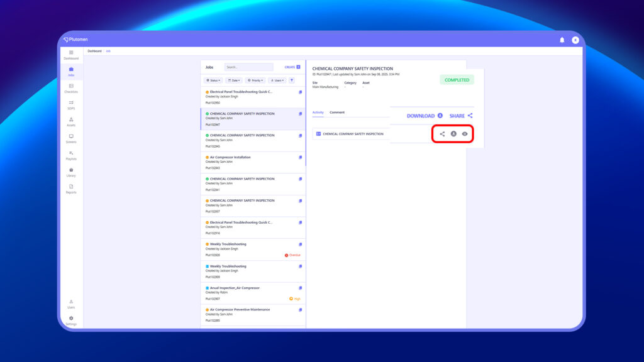Open notifications bell icon
Viewport: 644px width, 362px height.
tap(562, 40)
